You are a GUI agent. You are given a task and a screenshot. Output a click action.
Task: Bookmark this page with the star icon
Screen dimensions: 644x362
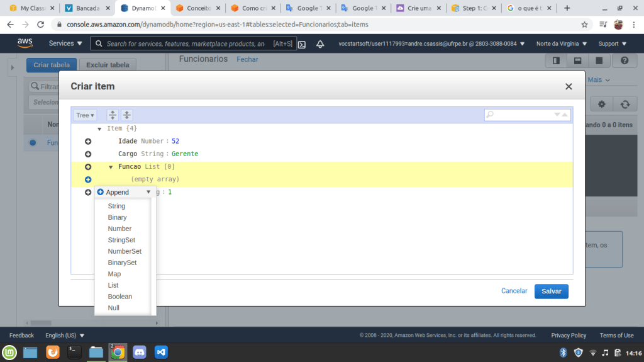[584, 25]
